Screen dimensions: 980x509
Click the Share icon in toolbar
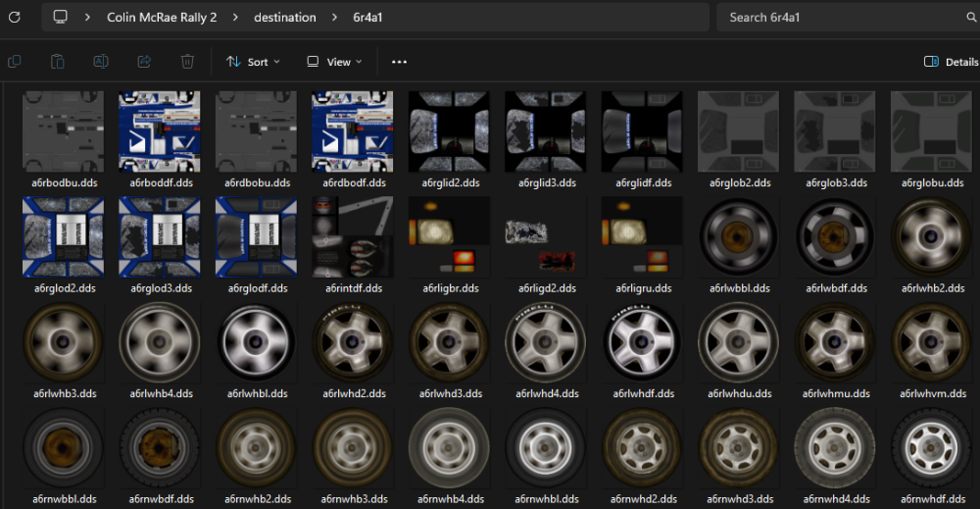144,61
